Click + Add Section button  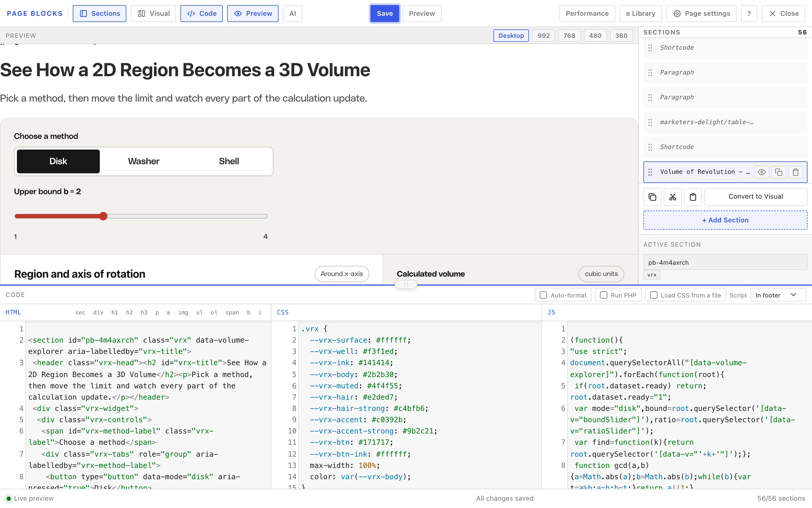click(725, 220)
